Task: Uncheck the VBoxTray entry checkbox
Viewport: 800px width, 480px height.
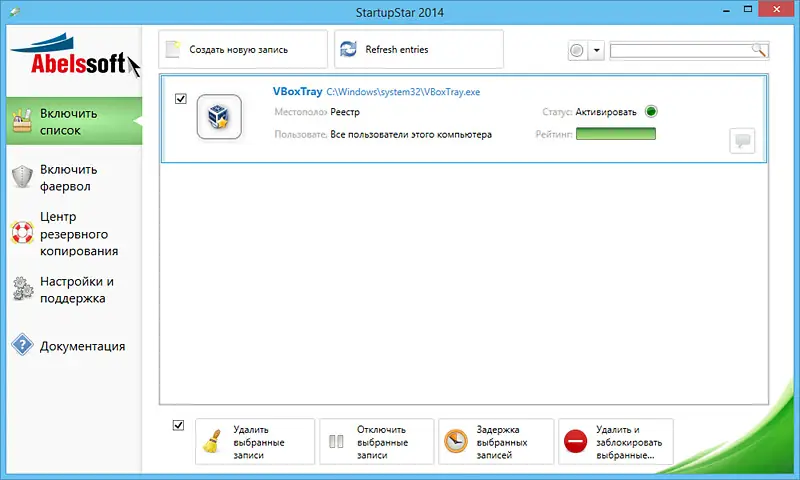Action: (181, 98)
